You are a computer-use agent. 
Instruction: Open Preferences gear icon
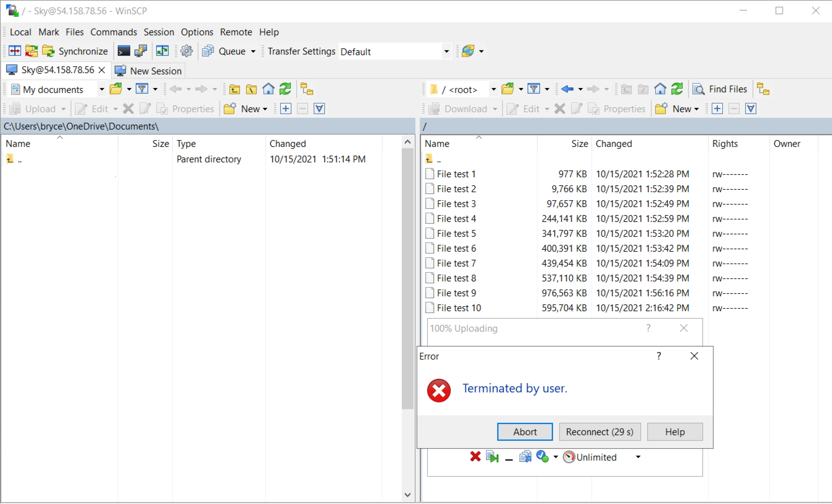point(186,51)
